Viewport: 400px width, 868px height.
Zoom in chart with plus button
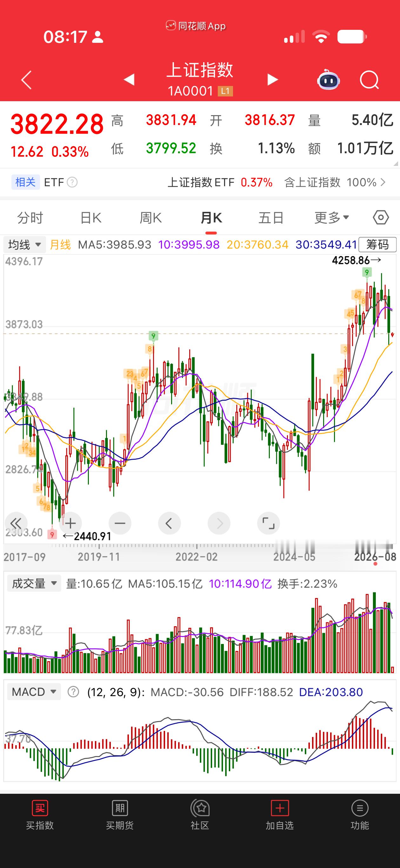(x=70, y=523)
